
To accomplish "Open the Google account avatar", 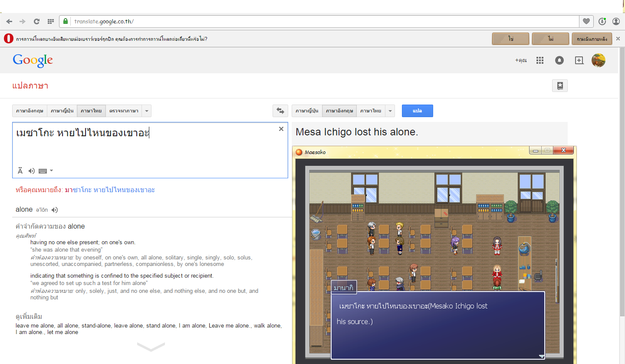I will tap(599, 60).
